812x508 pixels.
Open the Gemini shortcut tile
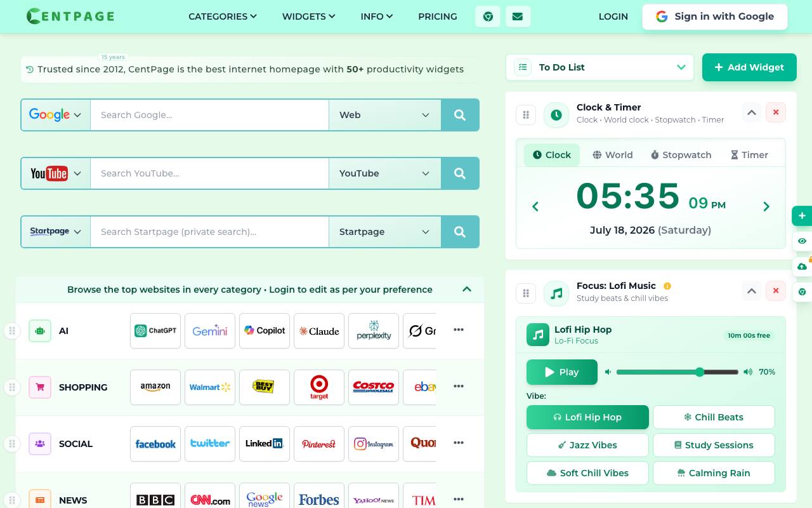point(210,331)
